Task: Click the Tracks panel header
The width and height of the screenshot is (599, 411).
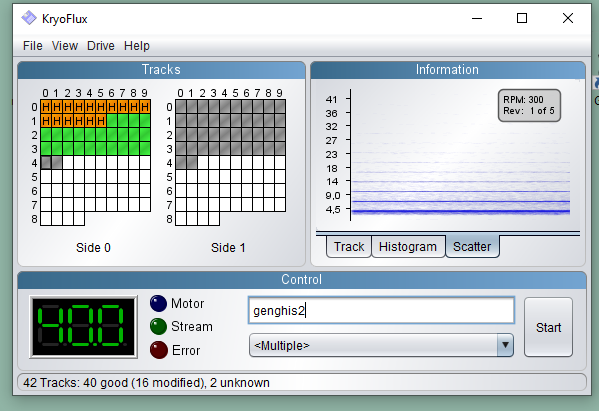Action: click(x=161, y=70)
